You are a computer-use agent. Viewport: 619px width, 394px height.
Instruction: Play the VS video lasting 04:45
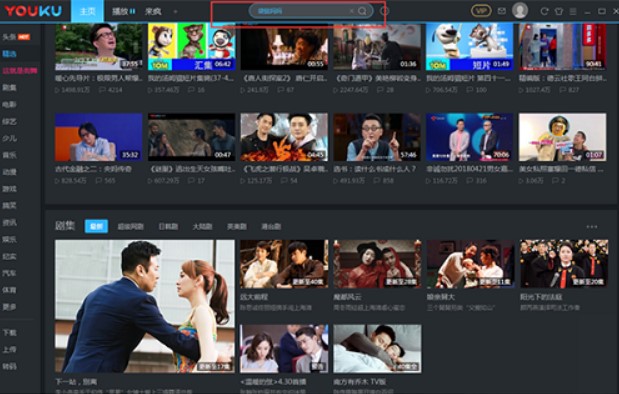click(x=284, y=137)
